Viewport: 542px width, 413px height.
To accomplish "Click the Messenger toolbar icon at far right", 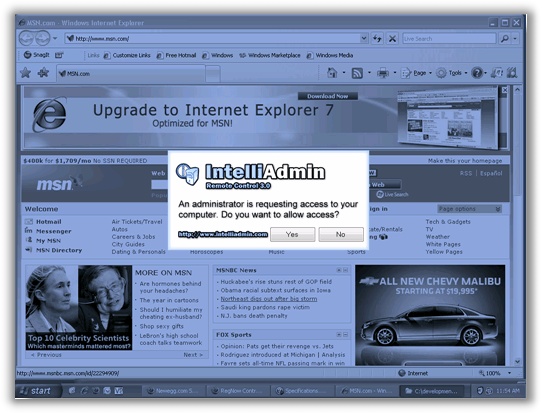I will (512, 73).
